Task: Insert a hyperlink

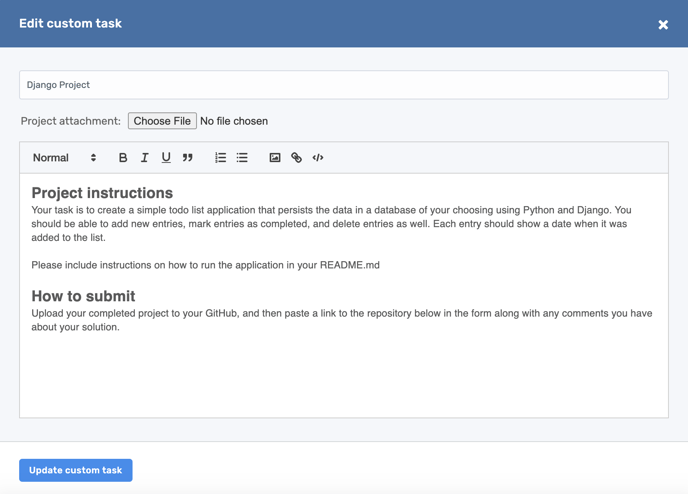Action: [296, 158]
